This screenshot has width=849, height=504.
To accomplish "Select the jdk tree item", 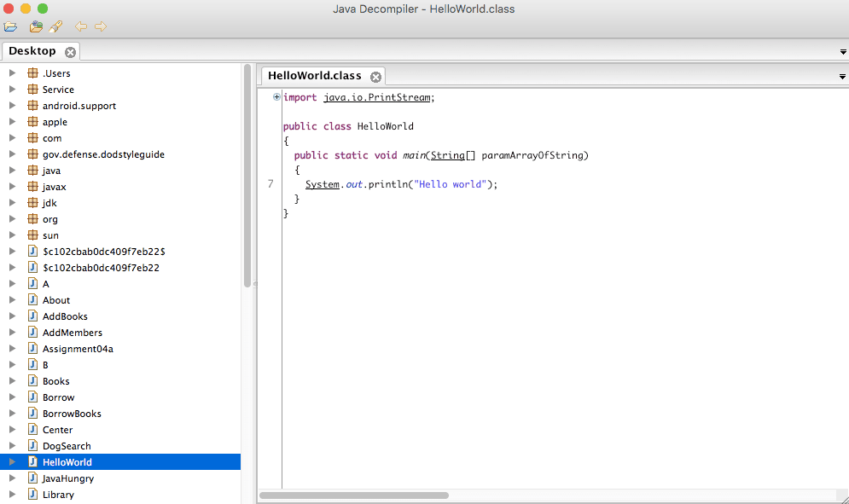I will click(49, 203).
